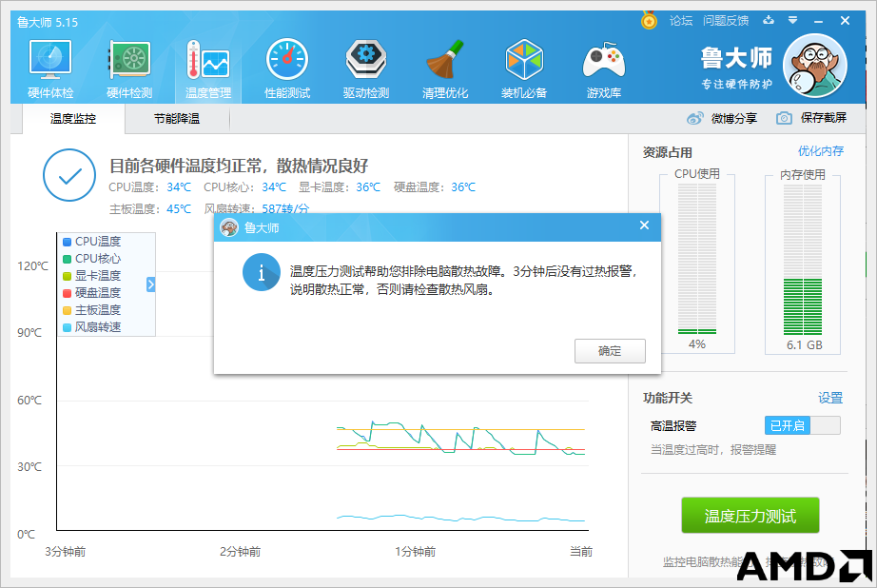Click the download/update icon in title bar
Viewport: 877px width, 588px height.
[769, 20]
